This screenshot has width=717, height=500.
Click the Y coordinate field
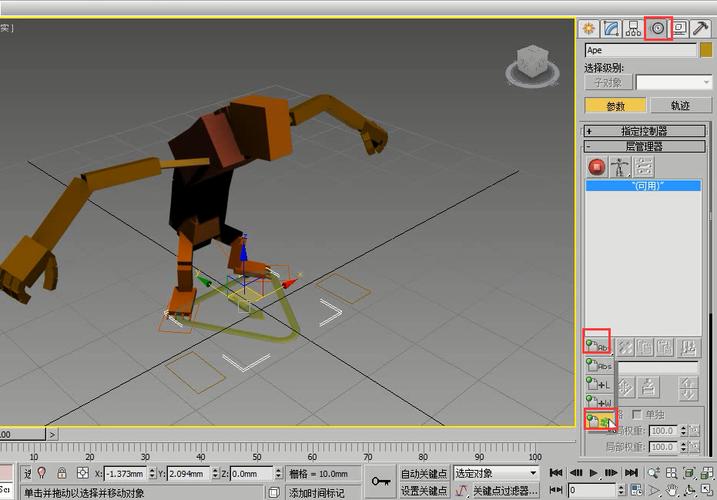[x=188, y=474]
